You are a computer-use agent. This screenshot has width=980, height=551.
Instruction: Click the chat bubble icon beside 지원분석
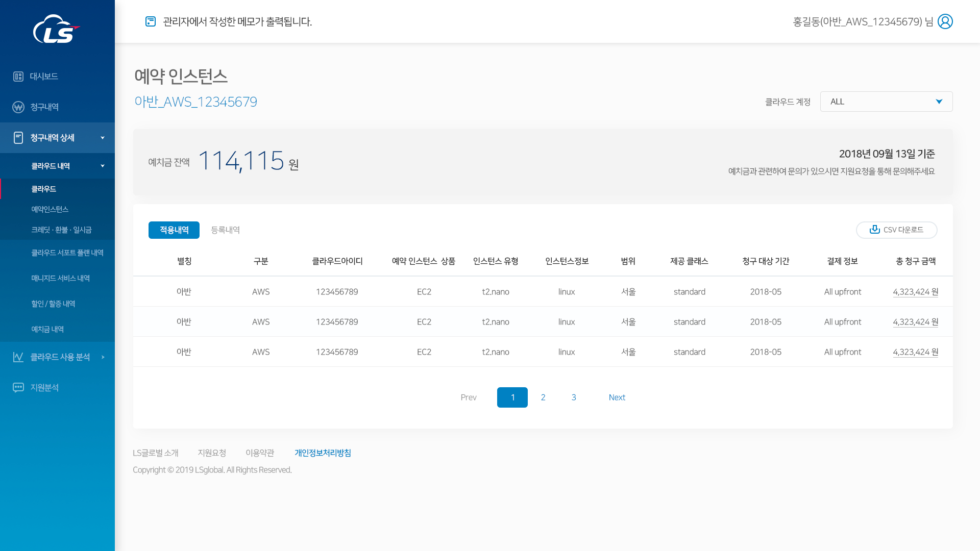click(18, 388)
